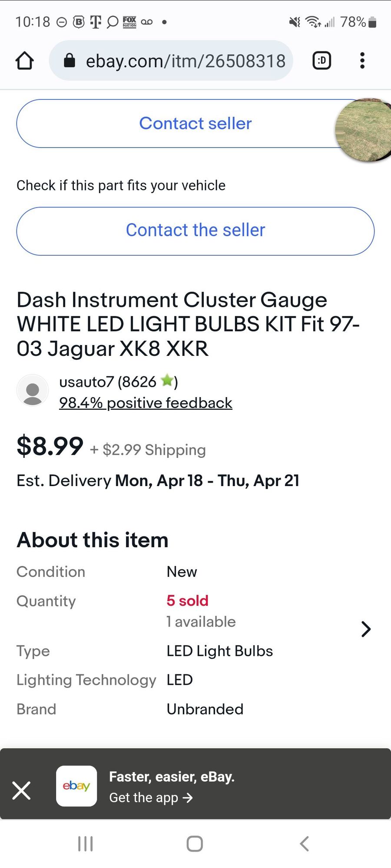Tap Get the app link
The width and height of the screenshot is (391, 868).
[x=151, y=798]
